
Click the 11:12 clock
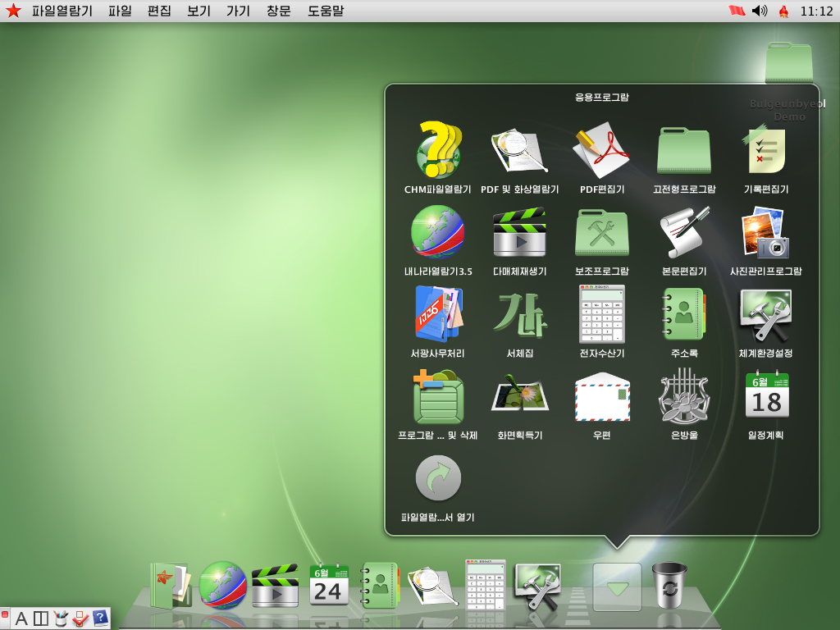[x=816, y=11]
